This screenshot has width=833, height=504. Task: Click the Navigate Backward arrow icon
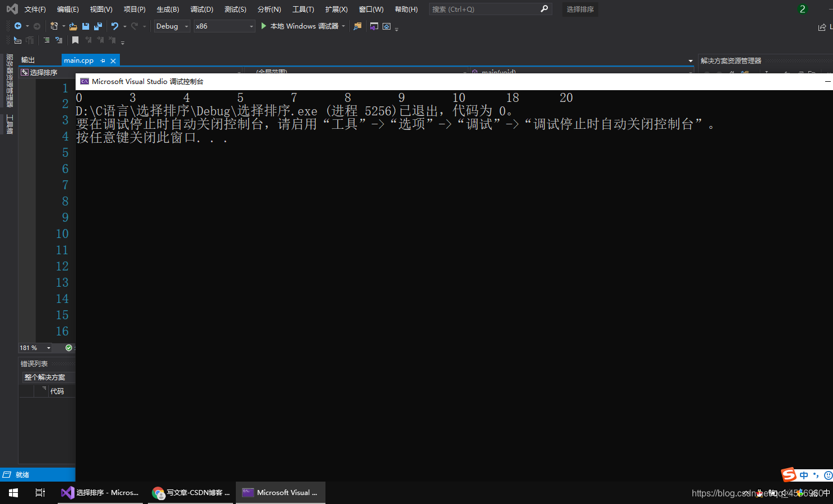pos(18,26)
